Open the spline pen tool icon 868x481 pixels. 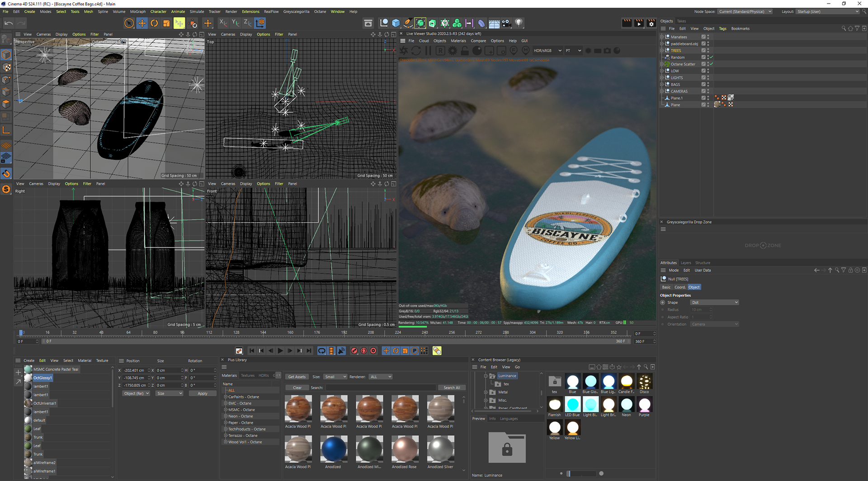click(x=408, y=23)
